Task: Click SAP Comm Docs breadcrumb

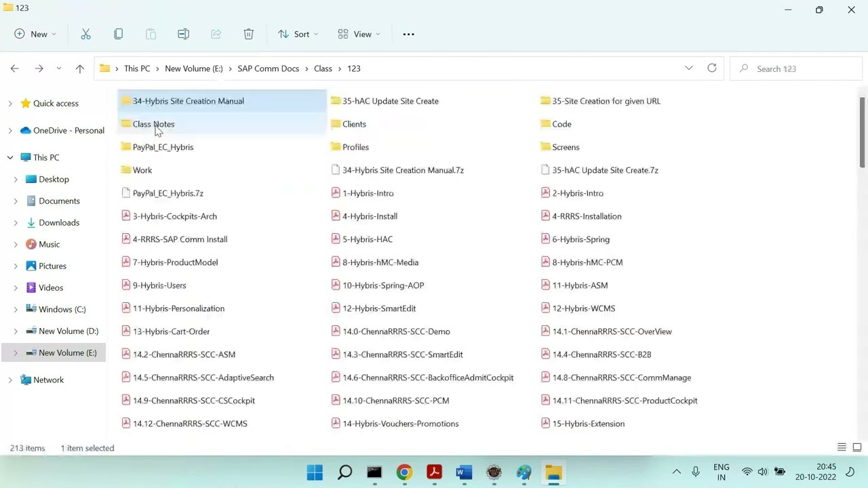Action: coord(269,68)
